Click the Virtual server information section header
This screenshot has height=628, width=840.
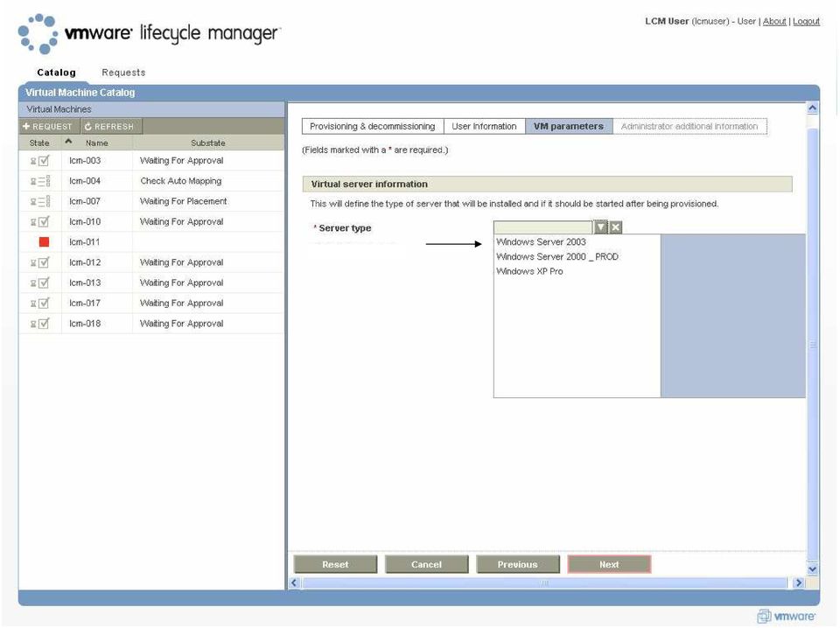tap(548, 185)
